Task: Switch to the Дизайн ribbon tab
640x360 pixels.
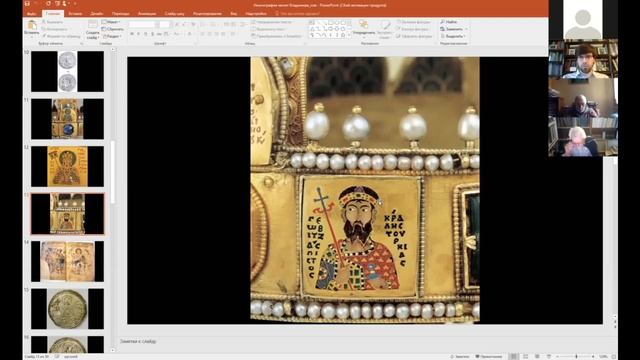Action: [97, 13]
